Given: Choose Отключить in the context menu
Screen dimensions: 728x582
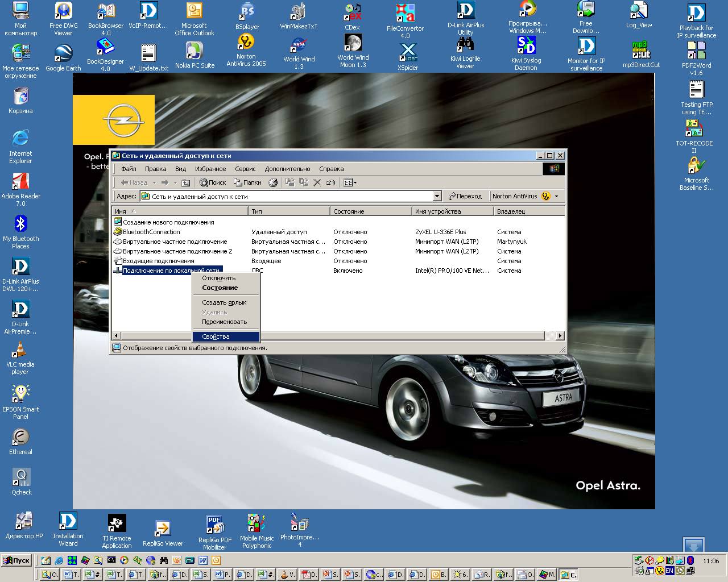Looking at the screenshot, I should click(x=219, y=278).
